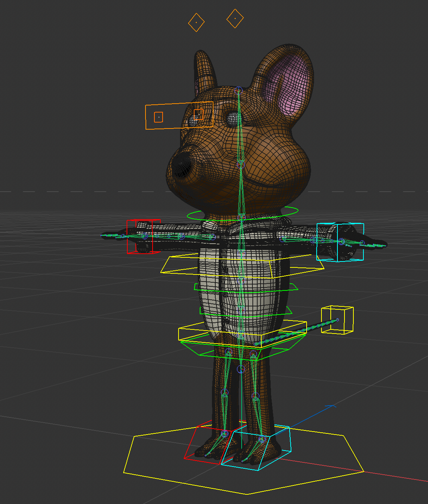
Task: Select the knee joint above the red foot
Action: coord(225,393)
